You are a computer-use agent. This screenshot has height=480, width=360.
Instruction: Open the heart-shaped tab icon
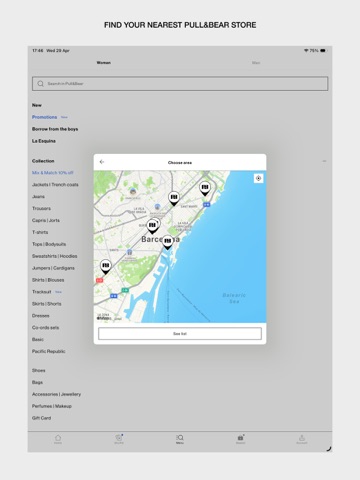119,439
